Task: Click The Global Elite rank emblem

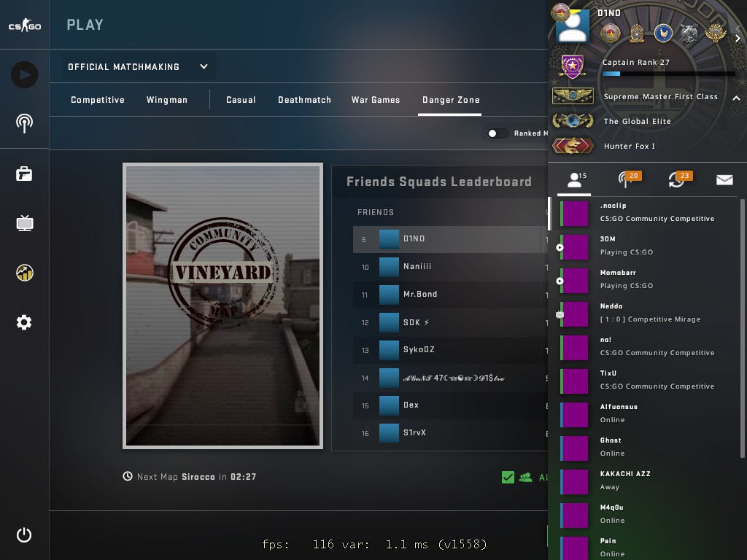Action: (x=573, y=121)
